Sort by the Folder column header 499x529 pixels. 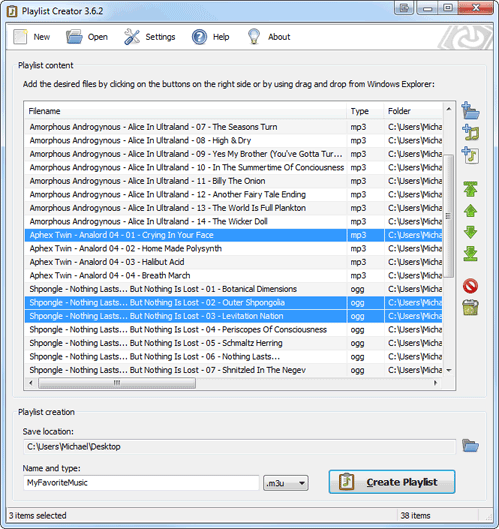[x=413, y=111]
